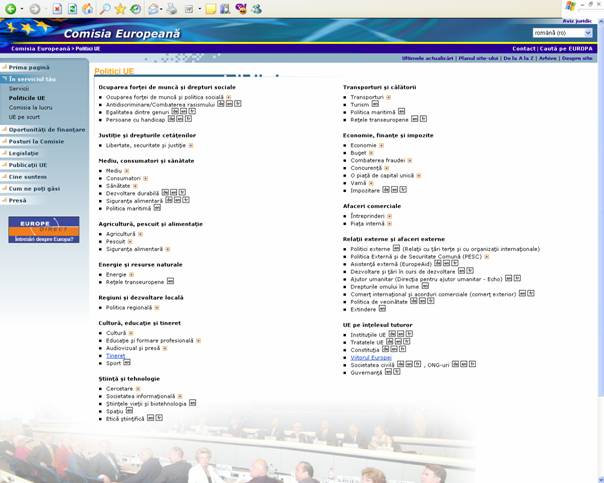Click the orange link marker beside Mediu

click(126, 171)
